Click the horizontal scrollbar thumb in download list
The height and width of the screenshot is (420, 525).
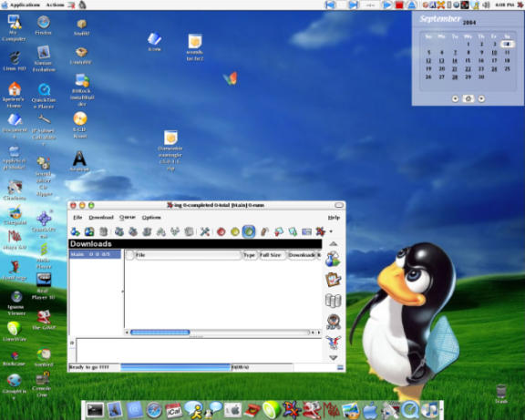click(160, 333)
